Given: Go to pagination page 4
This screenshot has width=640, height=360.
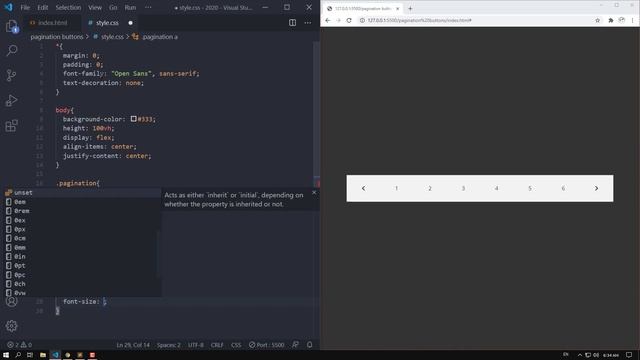Looking at the screenshot, I should (496, 188).
